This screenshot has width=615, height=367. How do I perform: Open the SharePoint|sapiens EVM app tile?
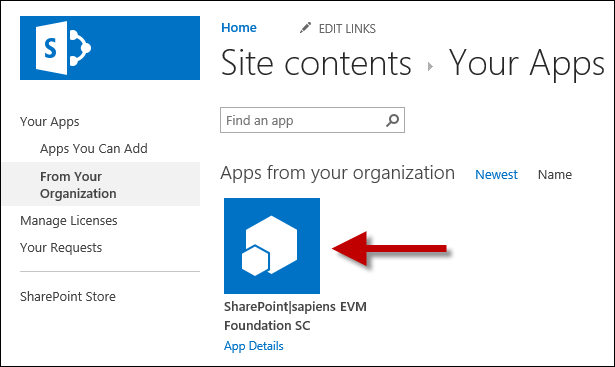(x=272, y=246)
